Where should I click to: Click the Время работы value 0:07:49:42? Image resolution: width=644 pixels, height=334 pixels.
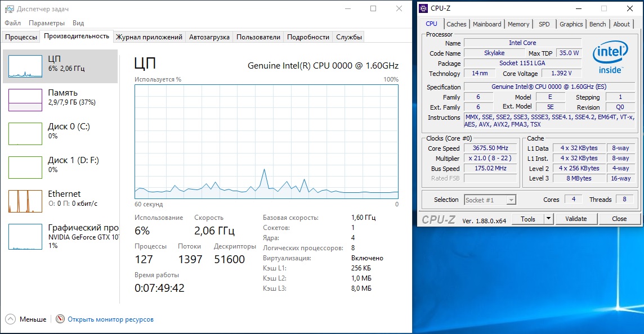[x=159, y=288]
